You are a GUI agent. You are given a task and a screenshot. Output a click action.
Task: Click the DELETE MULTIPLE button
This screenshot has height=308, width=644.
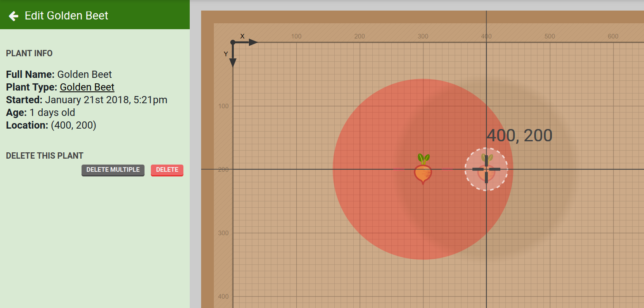[113, 170]
